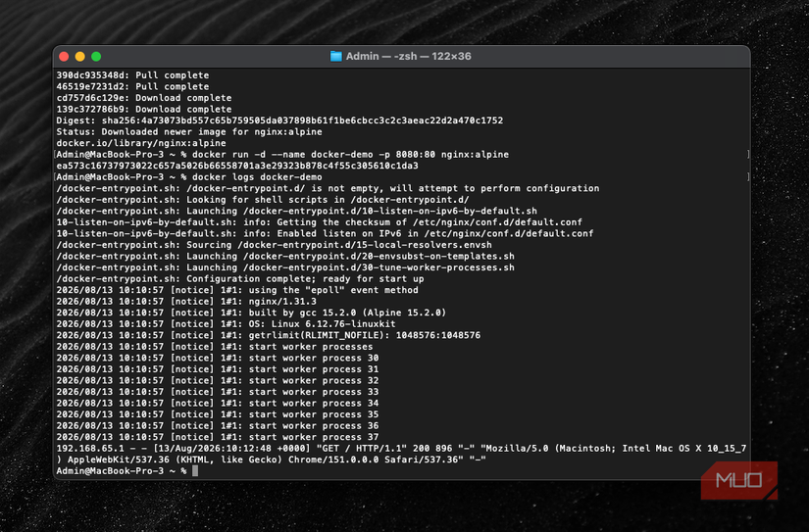This screenshot has width=809, height=532.
Task: Click the 'start worker process 37' line
Action: point(218,438)
